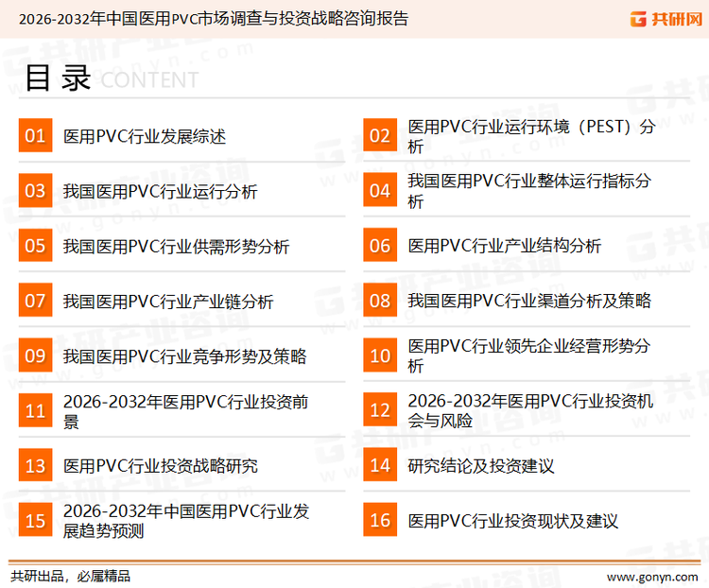This screenshot has height=588, width=709.
Task: Click the 共研网 logo in the header
Action: coord(666,19)
